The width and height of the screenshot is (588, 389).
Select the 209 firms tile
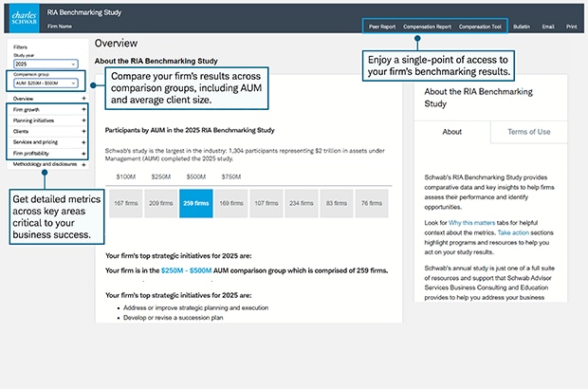pos(161,203)
